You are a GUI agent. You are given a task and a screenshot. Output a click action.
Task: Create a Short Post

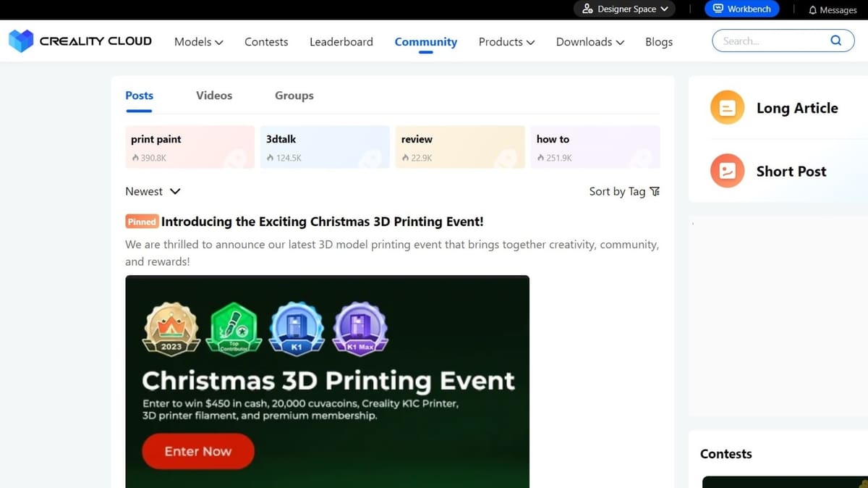(x=791, y=171)
